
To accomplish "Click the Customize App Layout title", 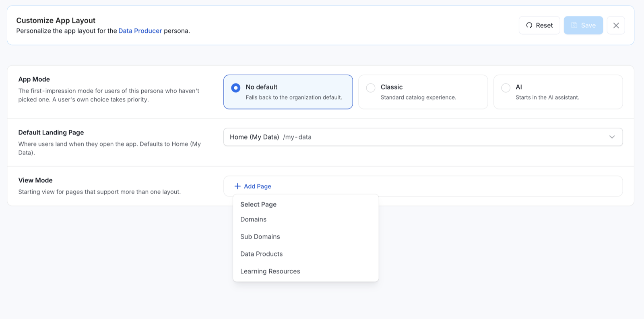I will (x=56, y=21).
